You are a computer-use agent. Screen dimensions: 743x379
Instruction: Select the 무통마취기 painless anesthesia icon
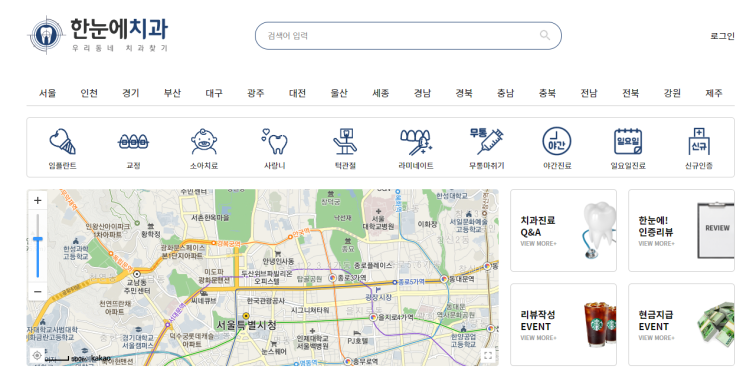pos(487,141)
